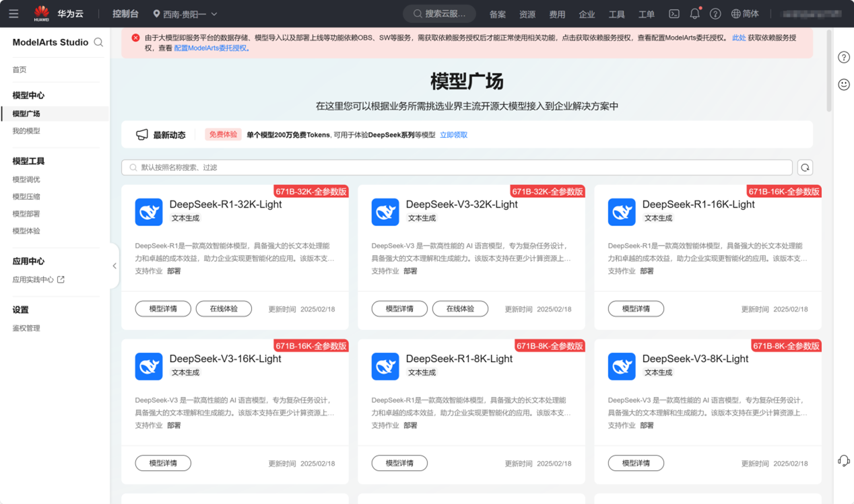Click the help question mark in top bar
854x504 pixels.
coord(715,13)
